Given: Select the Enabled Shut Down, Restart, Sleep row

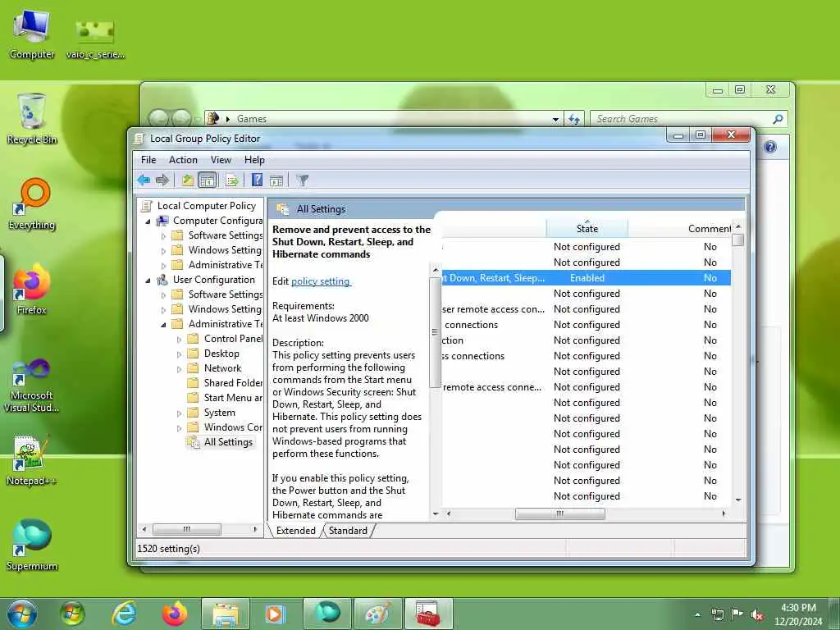Looking at the screenshot, I should (x=586, y=278).
